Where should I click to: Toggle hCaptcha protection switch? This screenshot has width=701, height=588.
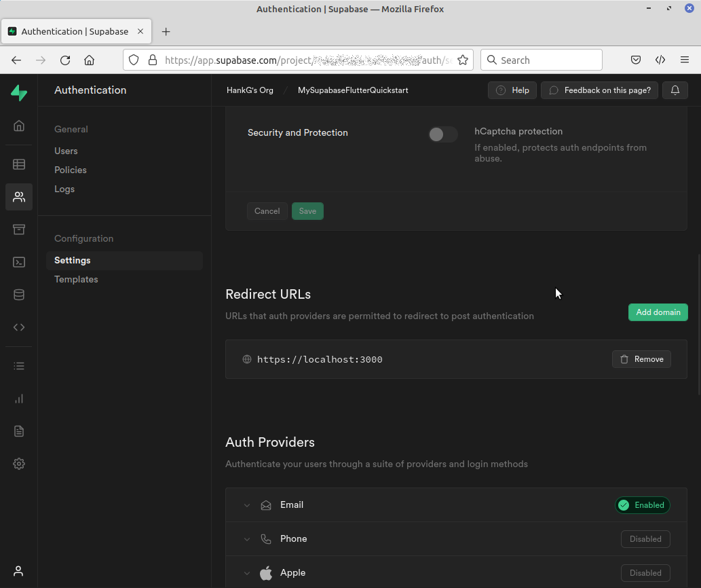[x=442, y=134]
